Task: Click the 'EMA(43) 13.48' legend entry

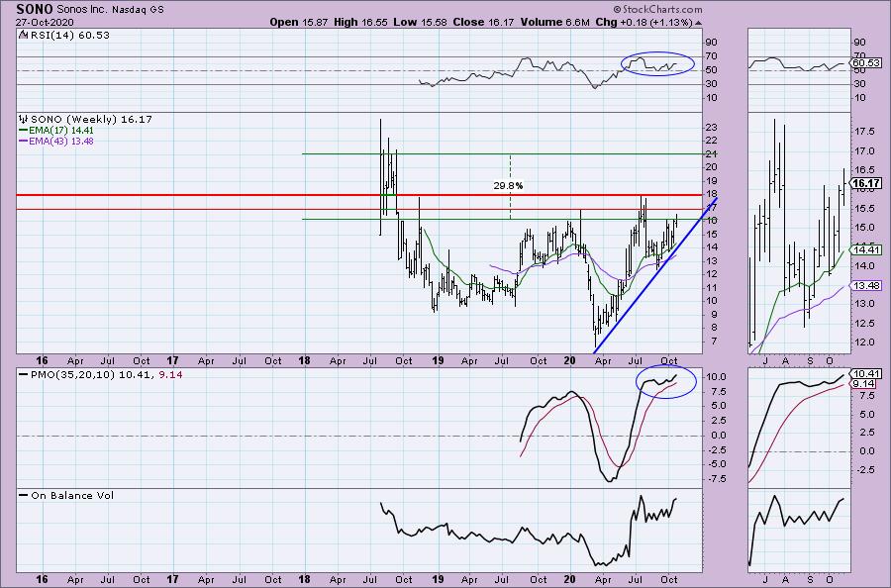Action: [61, 141]
